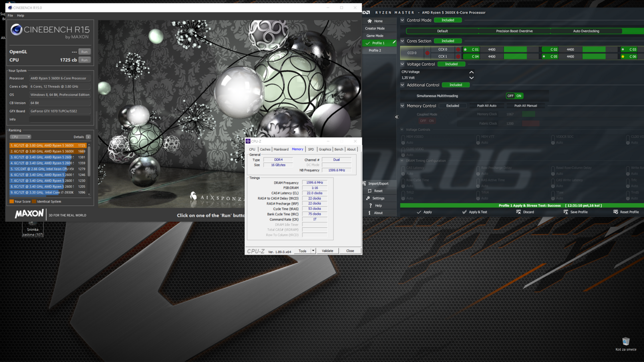Click Save Profile in Ryzen Master
The width and height of the screenshot is (644, 362).
click(576, 212)
